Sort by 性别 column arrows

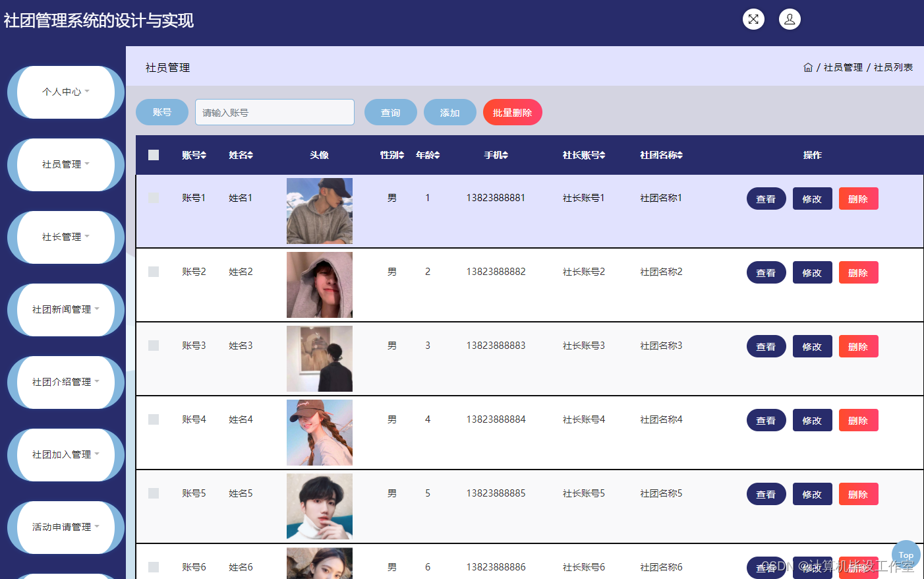pos(401,155)
